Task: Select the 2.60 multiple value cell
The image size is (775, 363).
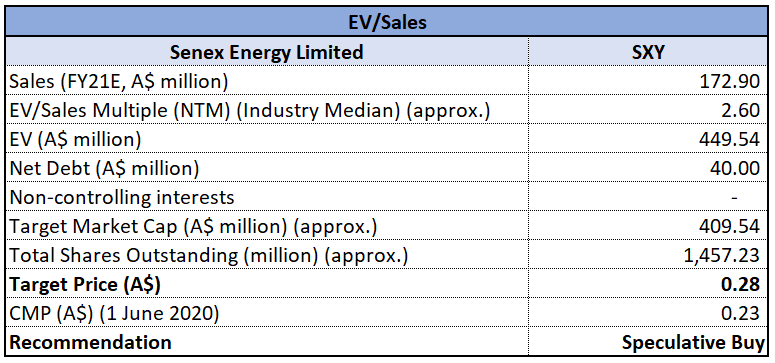Action: pyautogui.click(x=648, y=110)
